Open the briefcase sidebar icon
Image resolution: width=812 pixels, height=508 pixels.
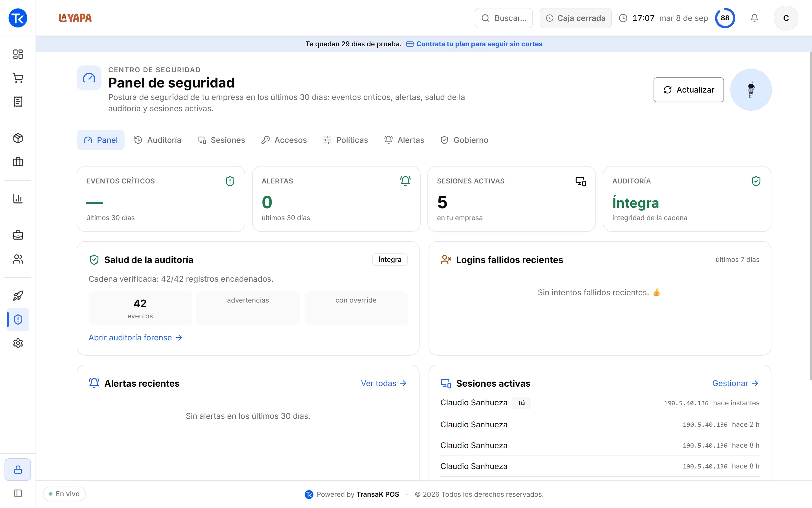(18, 235)
